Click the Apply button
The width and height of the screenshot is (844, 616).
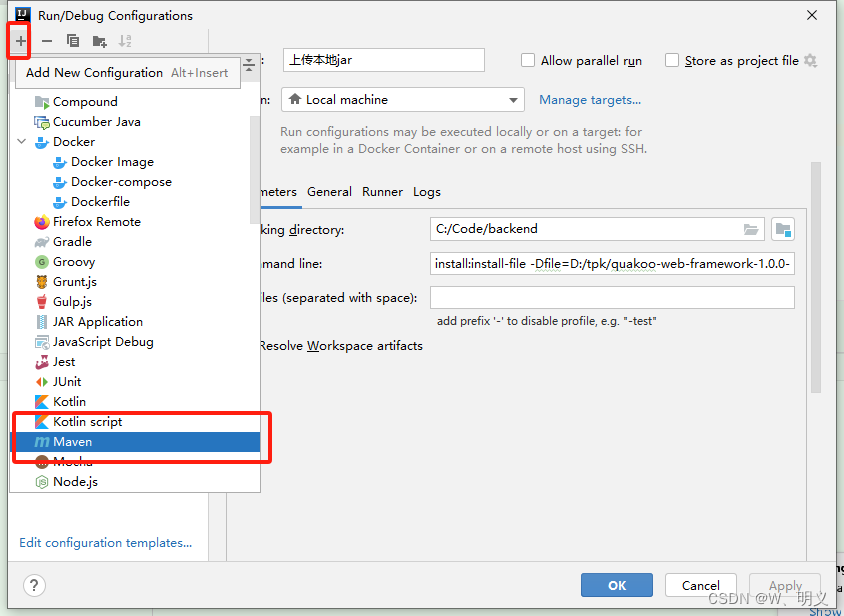(785, 585)
